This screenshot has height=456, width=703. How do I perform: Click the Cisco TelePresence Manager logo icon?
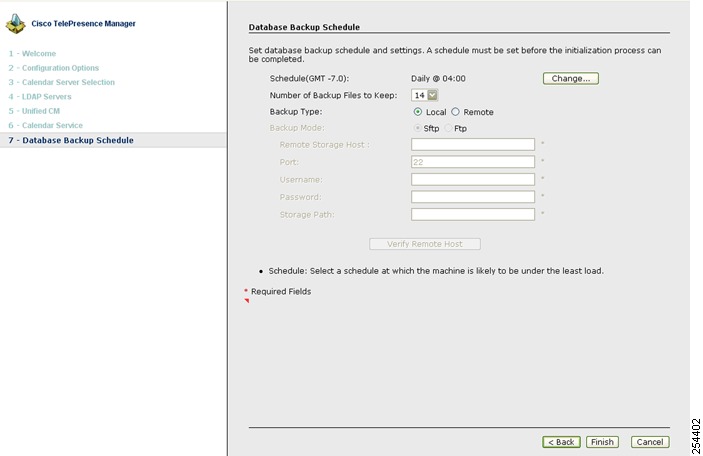(16, 24)
